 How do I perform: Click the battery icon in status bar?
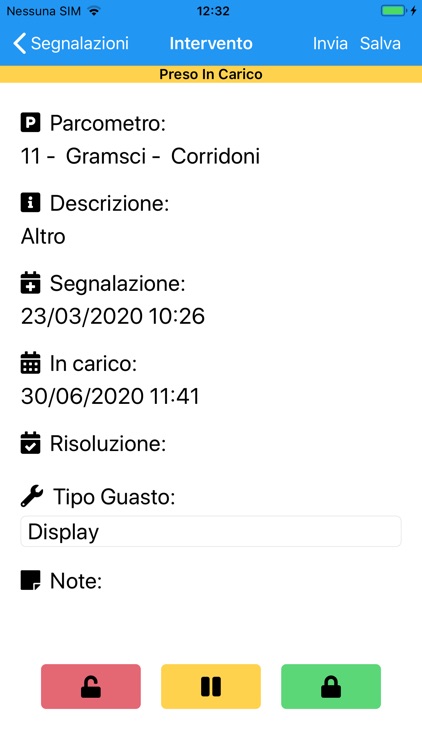(x=393, y=11)
